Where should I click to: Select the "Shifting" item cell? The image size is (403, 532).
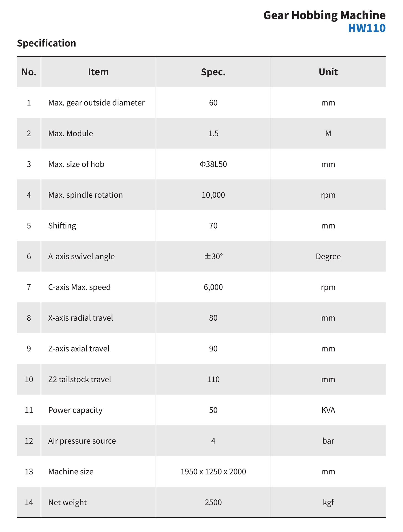coord(62,226)
